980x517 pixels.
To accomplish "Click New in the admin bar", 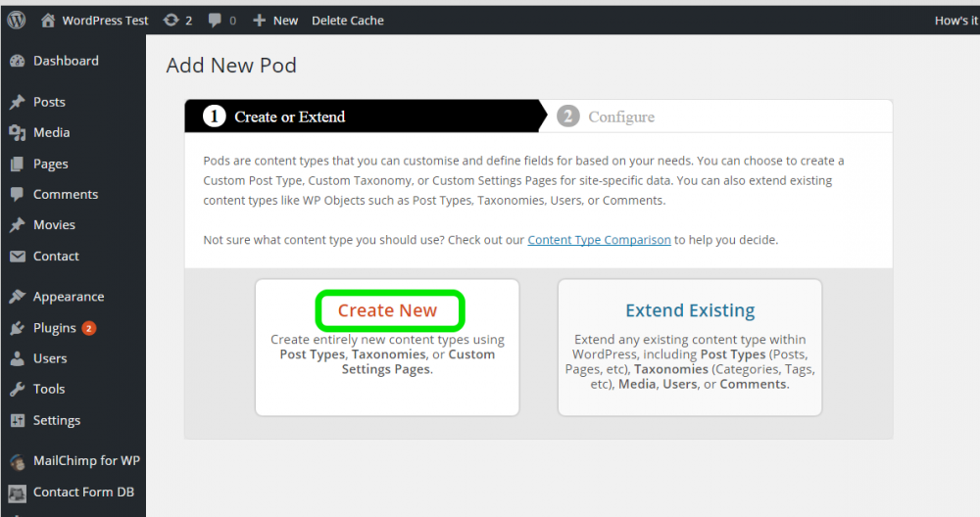I will [285, 21].
